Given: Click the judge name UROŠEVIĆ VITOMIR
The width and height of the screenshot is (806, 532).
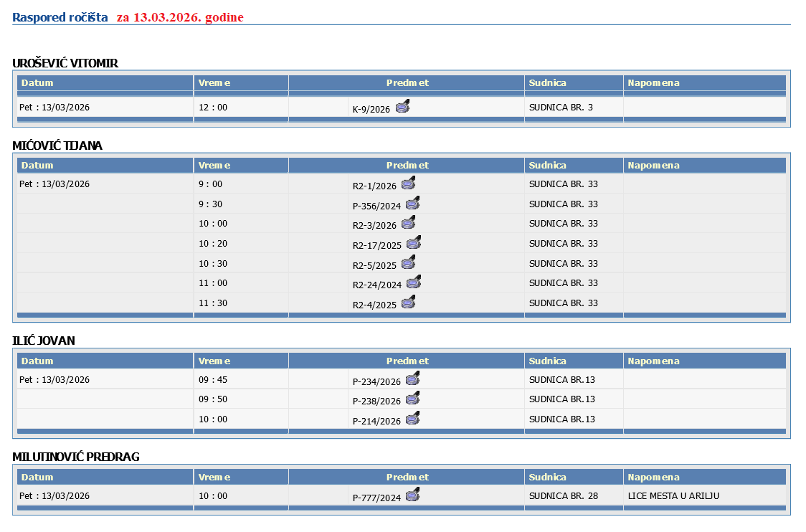Looking at the screenshot, I should tap(65, 63).
